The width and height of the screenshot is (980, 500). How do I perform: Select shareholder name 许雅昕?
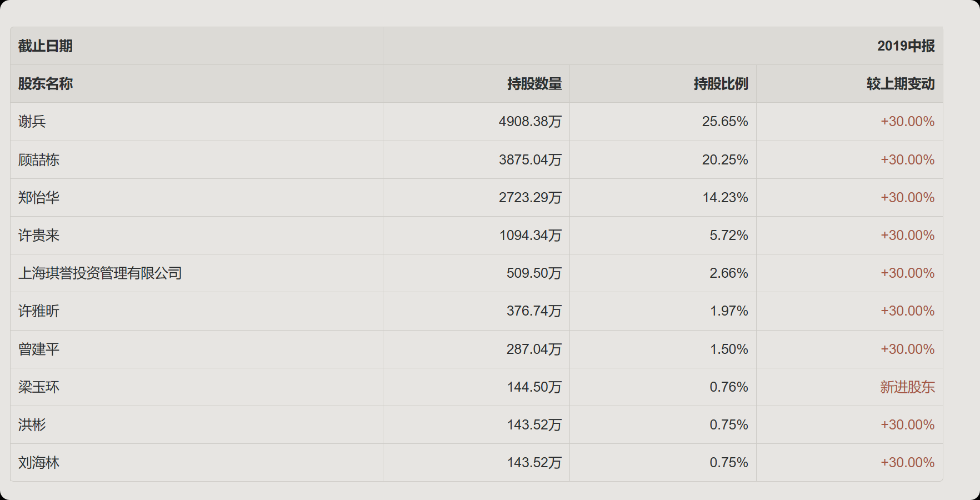tap(39, 311)
